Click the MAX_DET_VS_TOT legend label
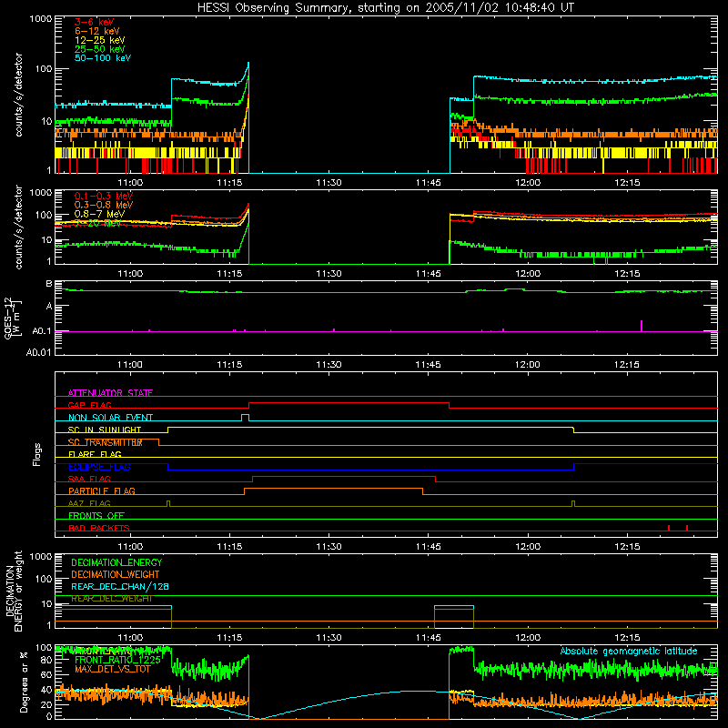Viewport: 728px width, 728px height. 113,669
